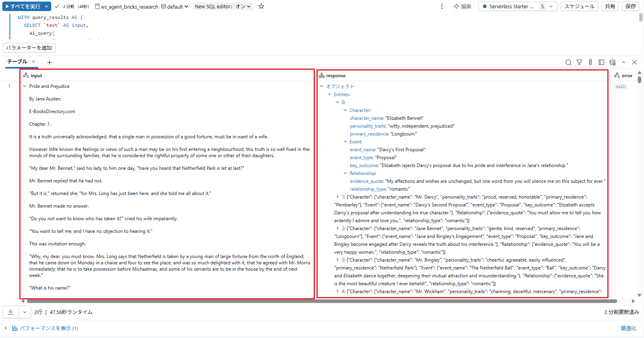Click the search icon in results toolbar
The image size is (644, 338).
(x=568, y=62)
